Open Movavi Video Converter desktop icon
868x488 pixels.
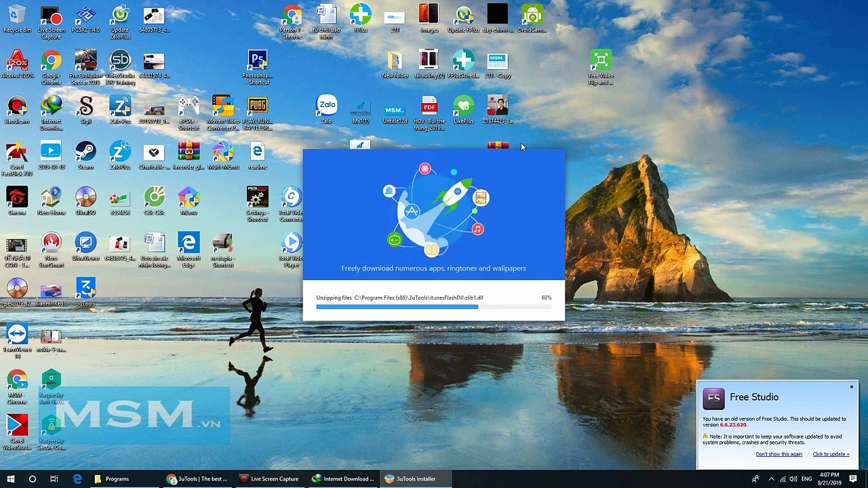pos(223,113)
